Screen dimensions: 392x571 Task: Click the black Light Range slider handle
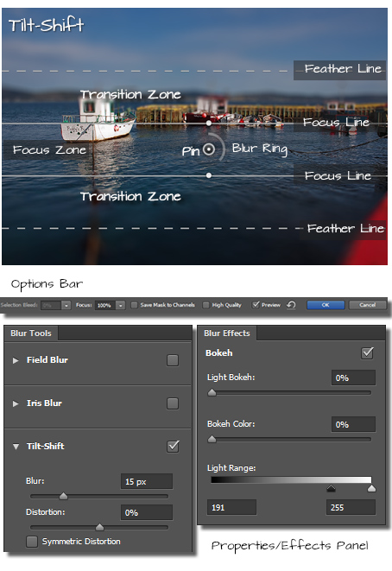331,488
